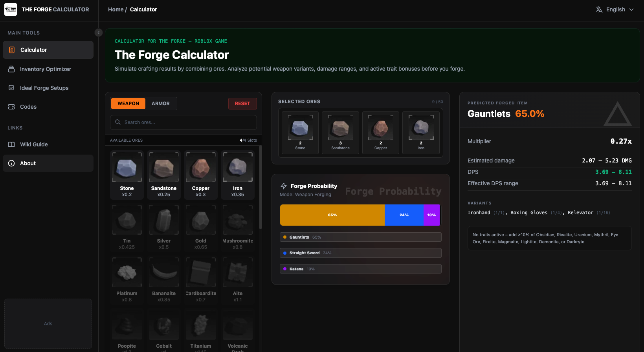Switch to the ARMOR tab
This screenshot has width=644, height=352.
pyautogui.click(x=161, y=104)
